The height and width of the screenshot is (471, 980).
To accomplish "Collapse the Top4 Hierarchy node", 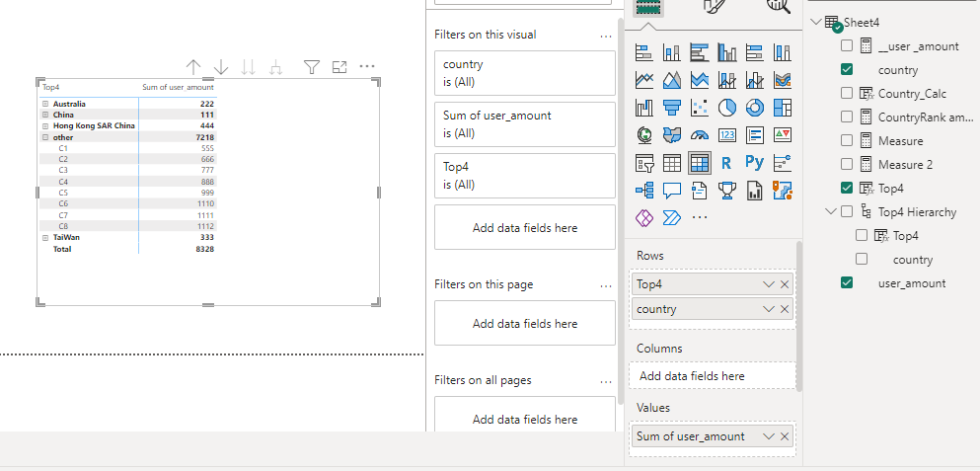I will (830, 211).
